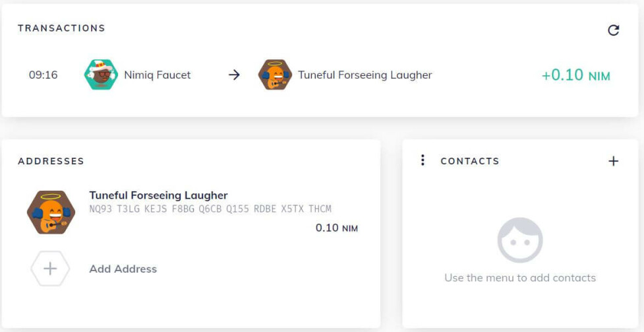Click the Addresses section heading
Viewport: 644px width, 332px height.
tap(51, 161)
